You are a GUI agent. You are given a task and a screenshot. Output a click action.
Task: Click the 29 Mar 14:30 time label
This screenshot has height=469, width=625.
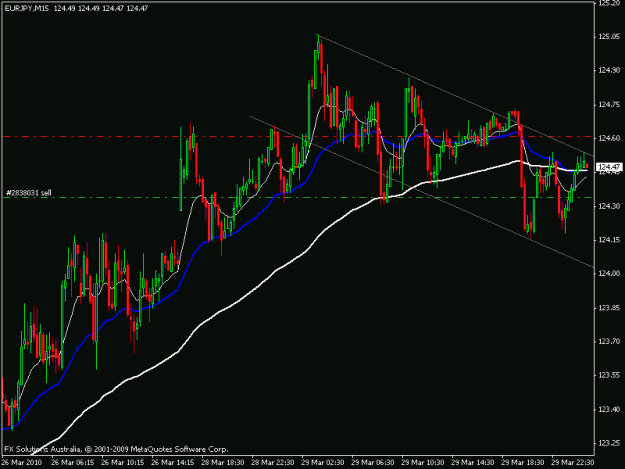[x=473, y=463]
